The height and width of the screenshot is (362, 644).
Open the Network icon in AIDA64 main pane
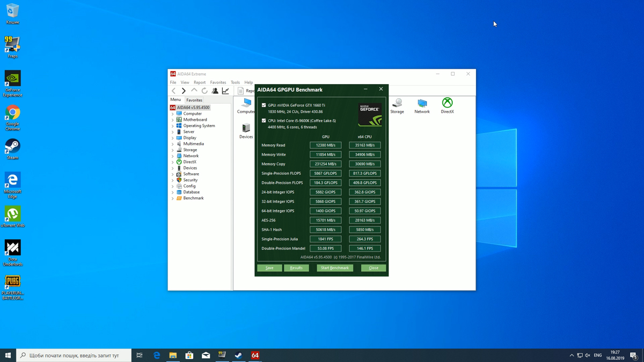(x=422, y=106)
